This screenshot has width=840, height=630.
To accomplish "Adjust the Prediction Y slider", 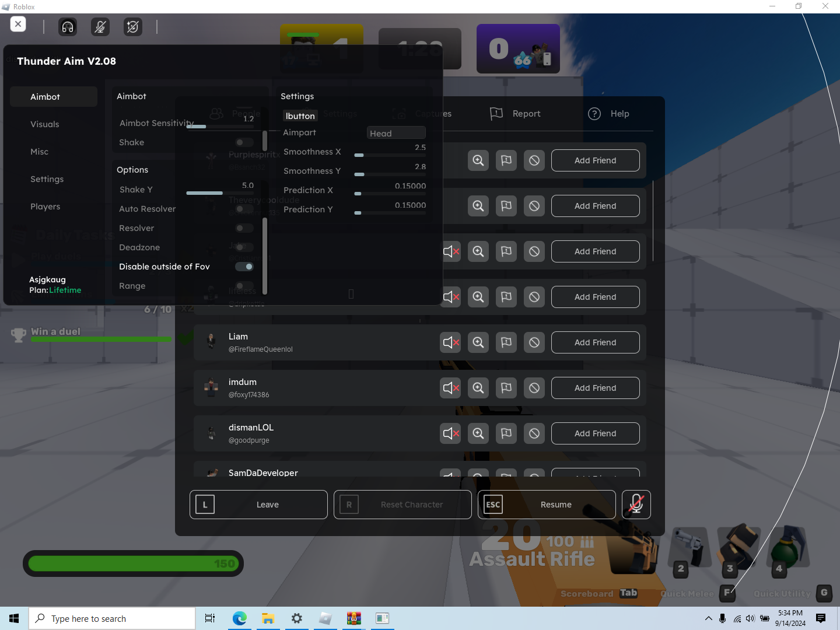I will pos(390,213).
